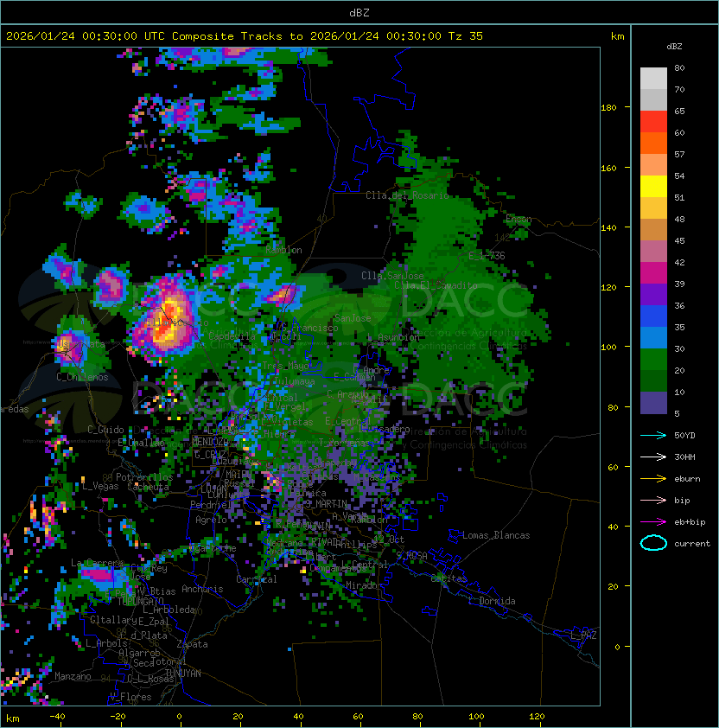Click the '180' km tick on right axis
The image size is (719, 728).
(608, 108)
